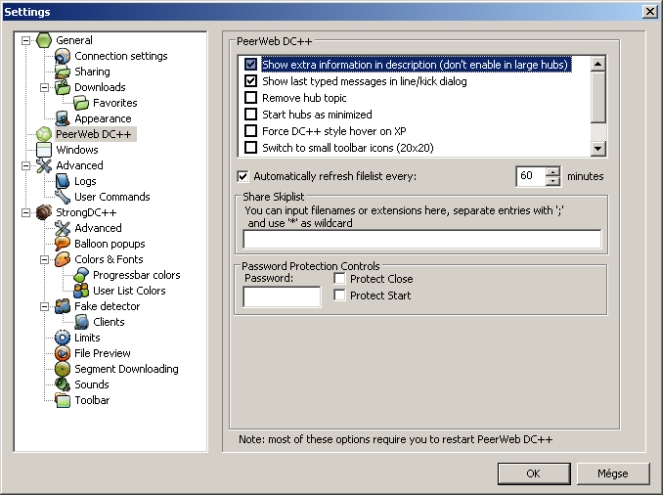Image resolution: width=663 pixels, height=495 pixels.
Task: Go to User Commands settings page
Action: pos(112,197)
